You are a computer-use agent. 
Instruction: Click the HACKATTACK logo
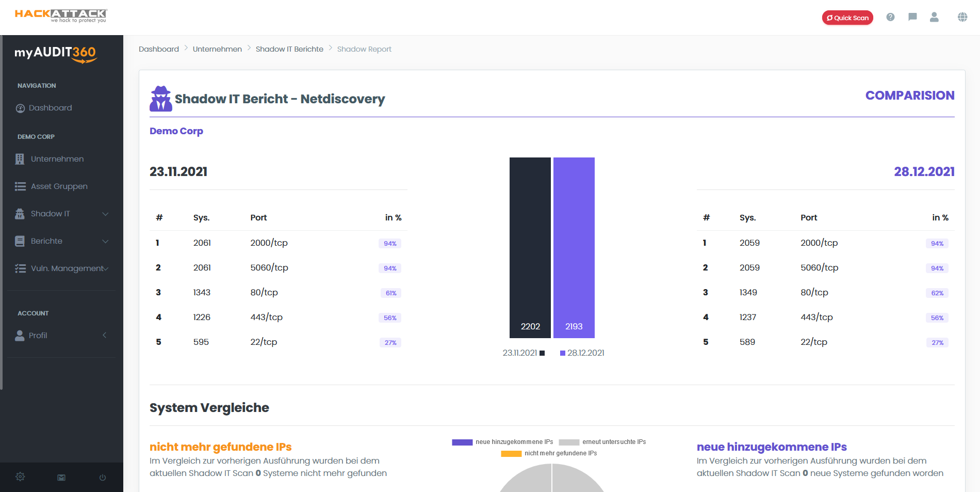pos(61,15)
